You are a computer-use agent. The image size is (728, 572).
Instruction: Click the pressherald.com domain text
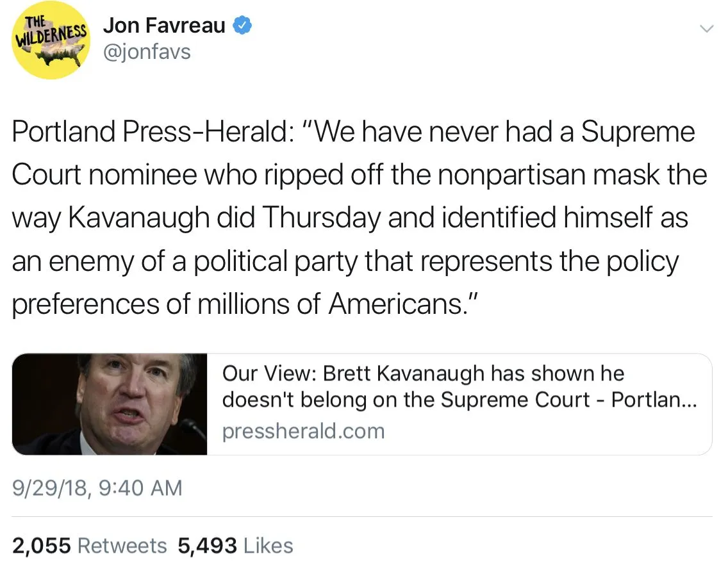pyautogui.click(x=303, y=431)
